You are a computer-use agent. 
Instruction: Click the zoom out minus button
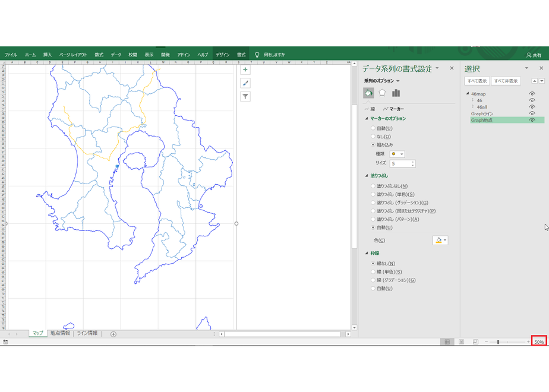[487, 342]
